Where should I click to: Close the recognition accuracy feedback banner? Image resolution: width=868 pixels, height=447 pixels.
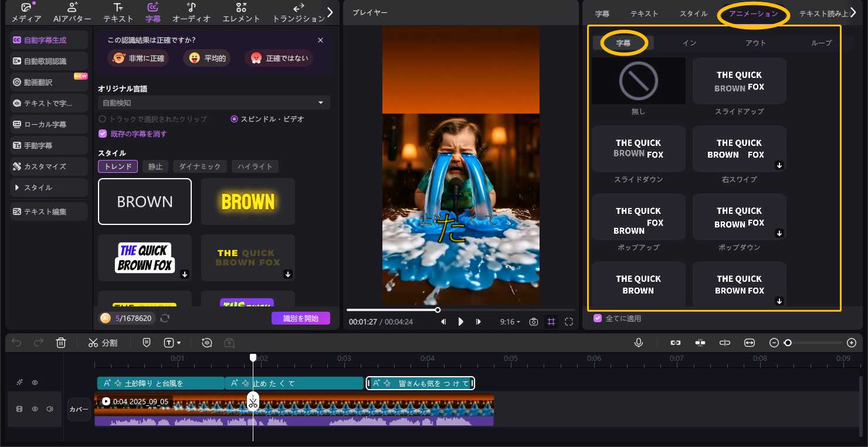pos(320,40)
